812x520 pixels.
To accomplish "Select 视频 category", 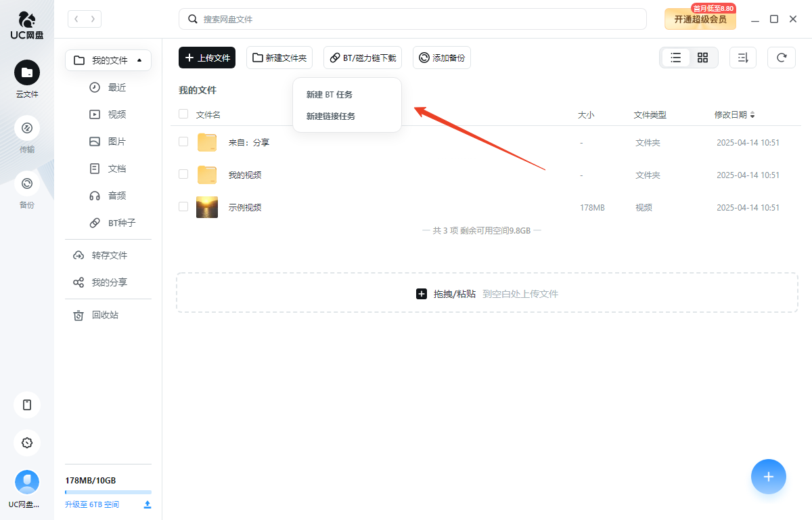I will click(x=108, y=114).
